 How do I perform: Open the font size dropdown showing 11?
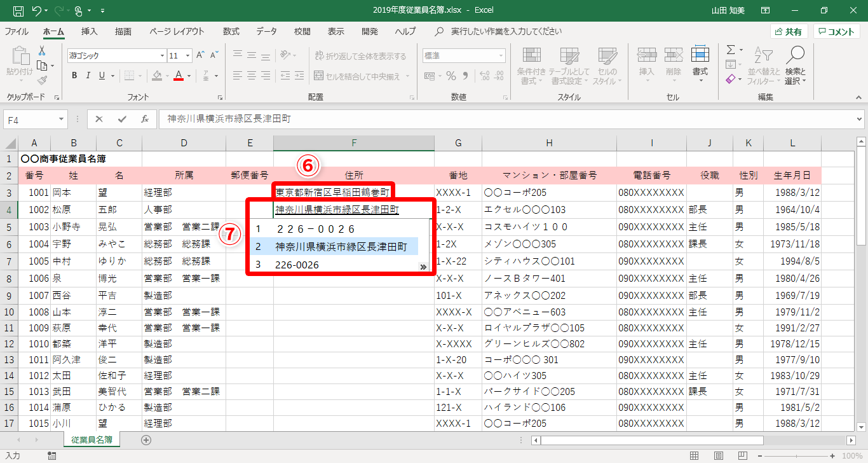click(x=187, y=56)
